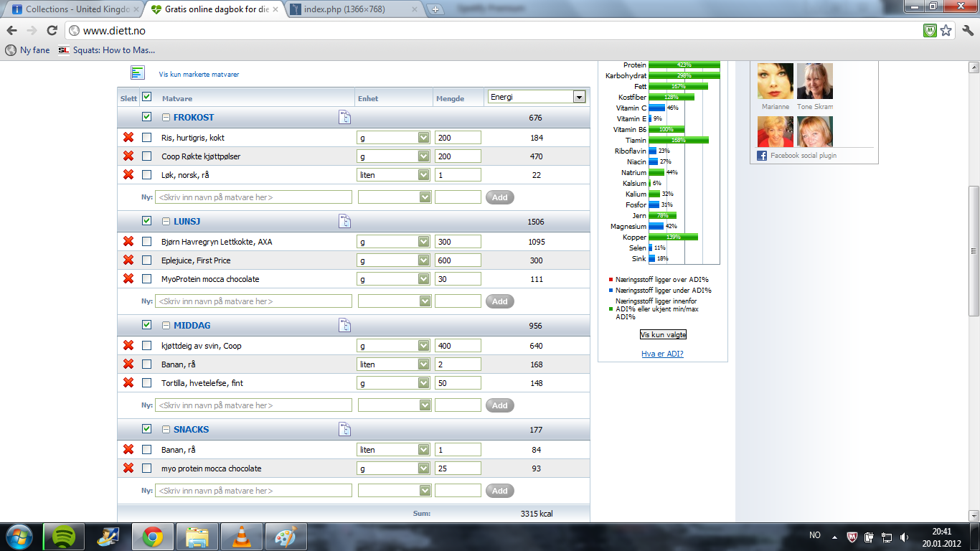Image resolution: width=980 pixels, height=551 pixels.
Task: Check the Eplejuice, First Price checkbox
Action: [x=147, y=260]
